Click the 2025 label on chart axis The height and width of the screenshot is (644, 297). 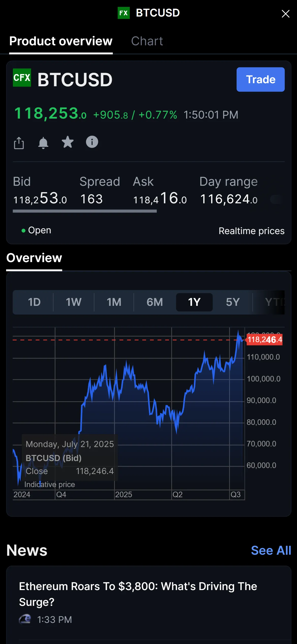(x=124, y=494)
